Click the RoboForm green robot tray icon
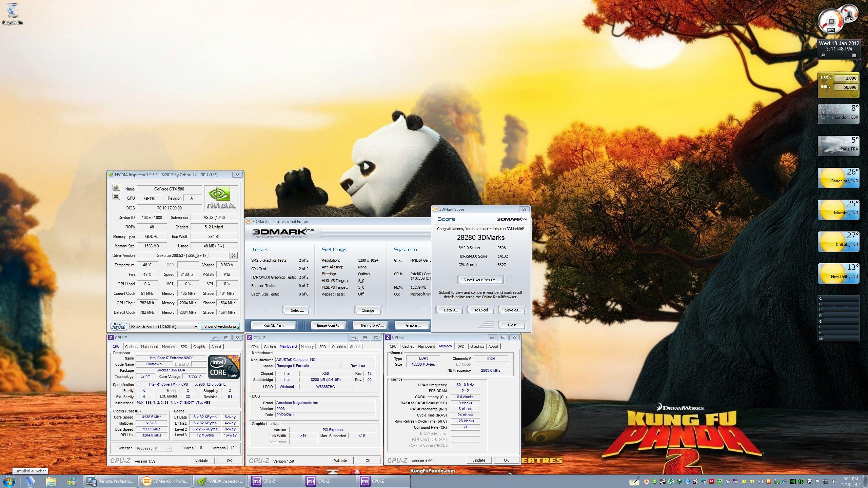868x488 pixels. click(x=719, y=482)
